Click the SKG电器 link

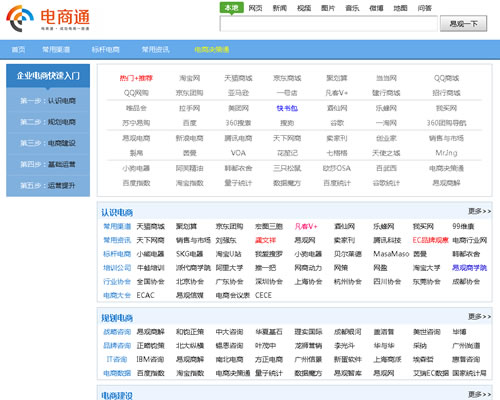(190, 254)
